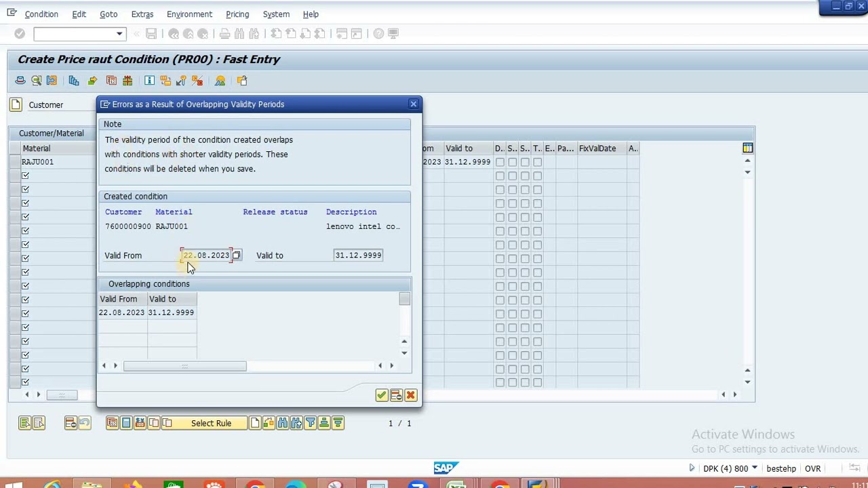Click the gift box icon in toolbar

coord(127,81)
